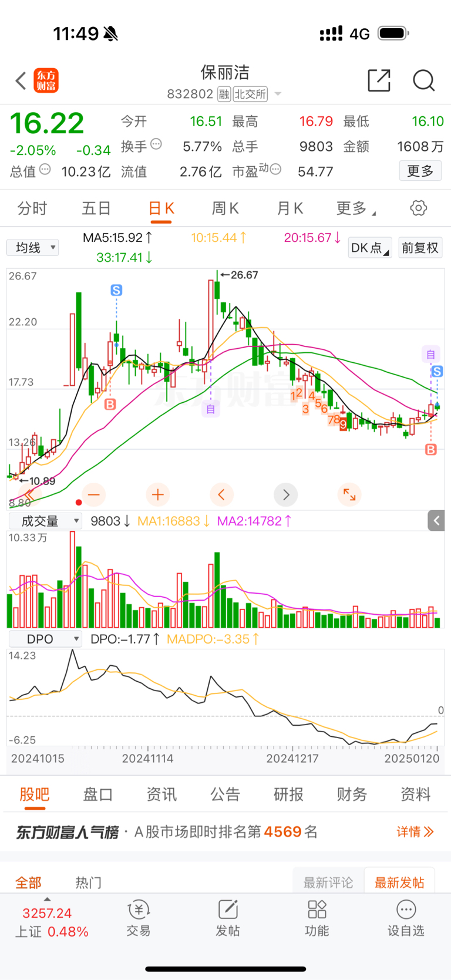Tap the 融 margin badge
Image resolution: width=451 pixels, height=980 pixels.
tap(224, 94)
